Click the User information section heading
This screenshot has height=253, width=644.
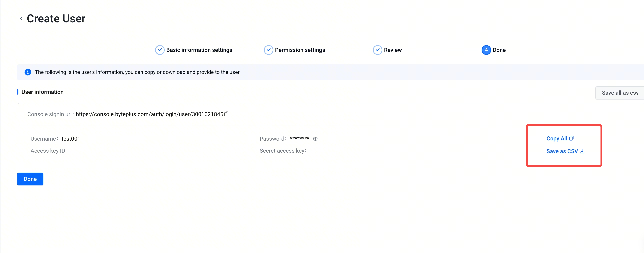pyautogui.click(x=42, y=92)
